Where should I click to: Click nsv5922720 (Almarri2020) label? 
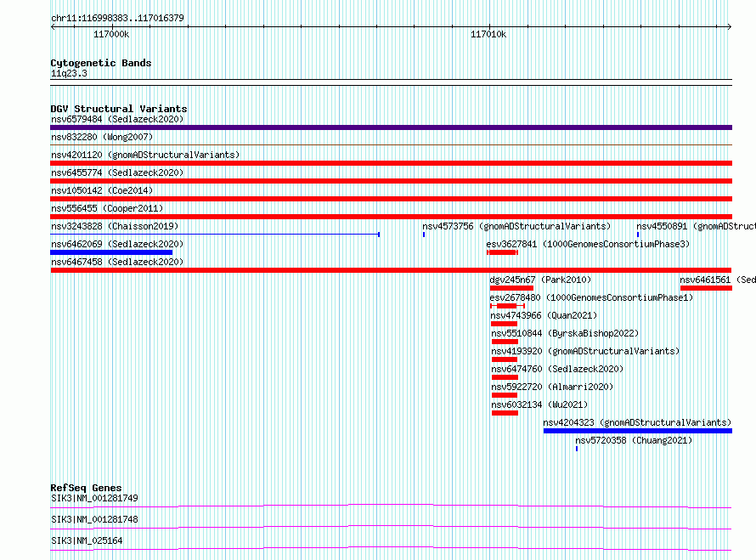[552, 387]
